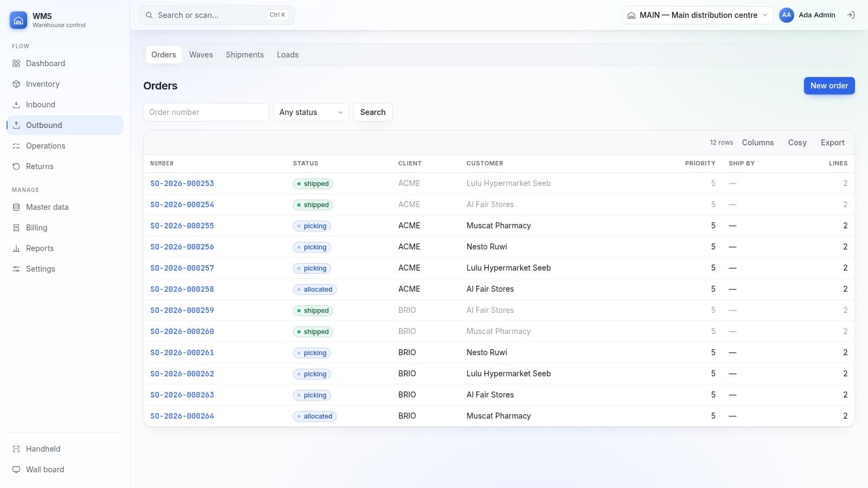Open Dashboard from the sidebar
The width and height of the screenshot is (868, 488).
click(x=65, y=63)
